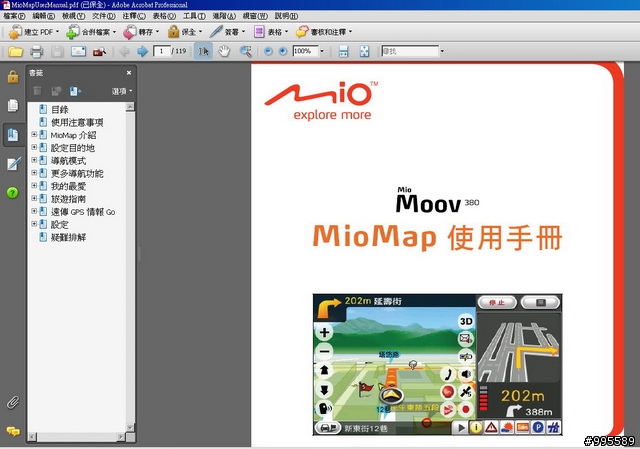Select the Hand tool
Viewport: 640px width, 449px height.
click(x=224, y=51)
